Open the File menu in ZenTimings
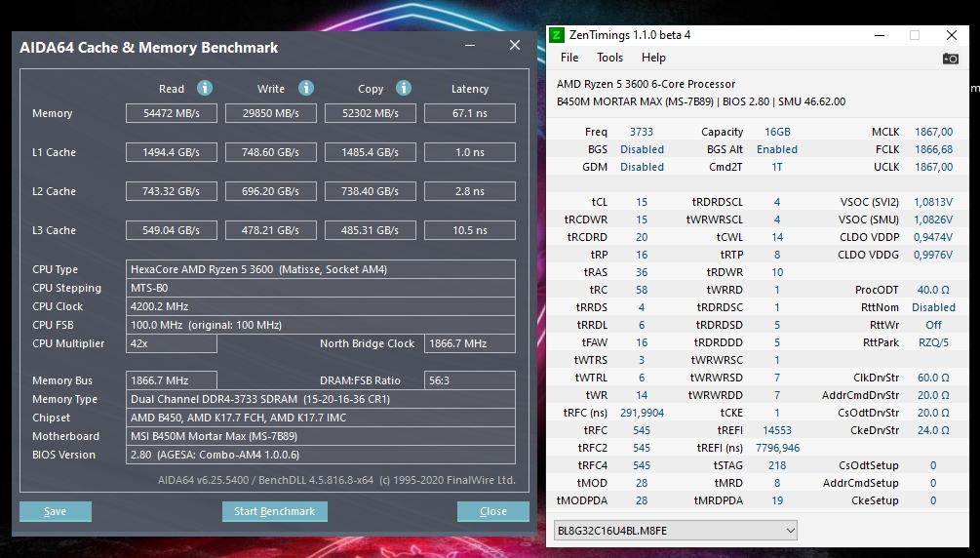The image size is (980, 558). pyautogui.click(x=569, y=58)
